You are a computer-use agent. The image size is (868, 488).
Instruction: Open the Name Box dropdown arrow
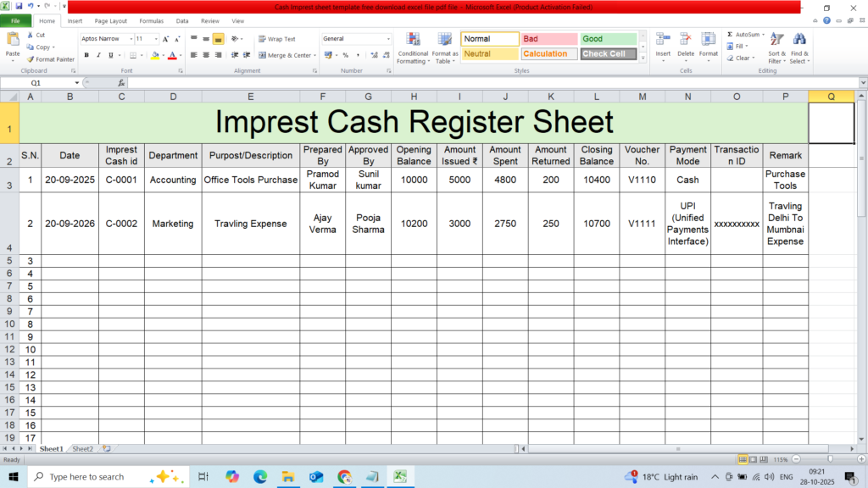coord(77,83)
